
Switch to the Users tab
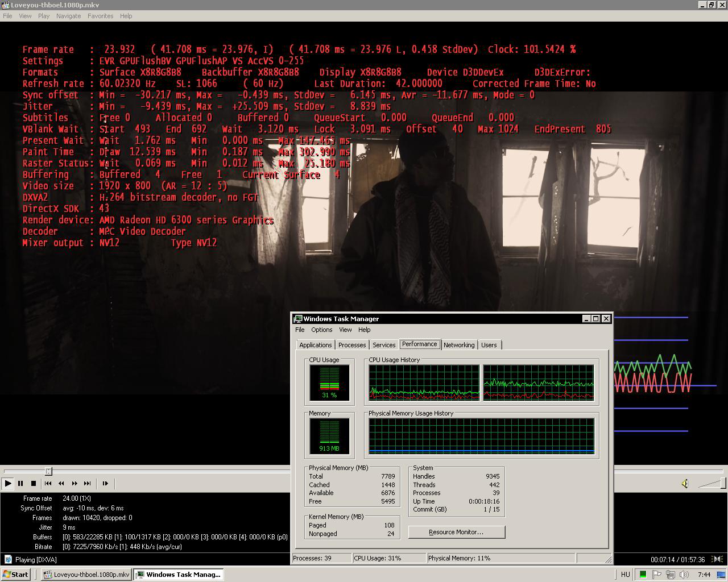[489, 345]
